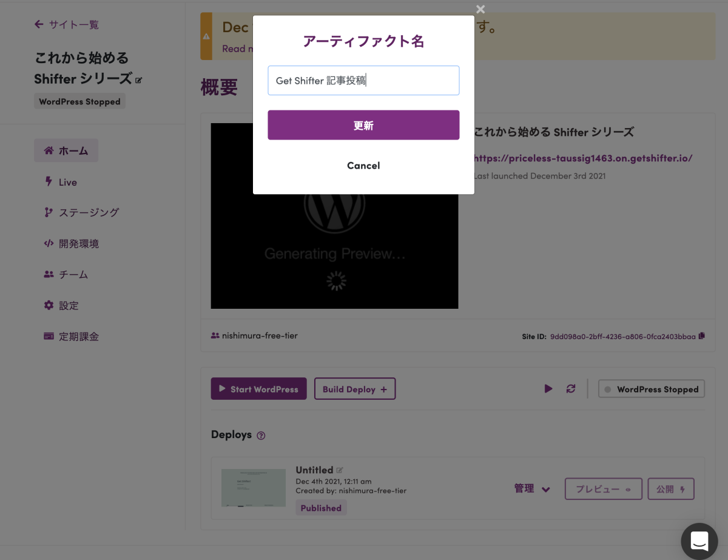Image resolution: width=728 pixels, height=560 pixels.
Task: Click the Last launched December 3rd 2021 text
Action: (x=539, y=176)
